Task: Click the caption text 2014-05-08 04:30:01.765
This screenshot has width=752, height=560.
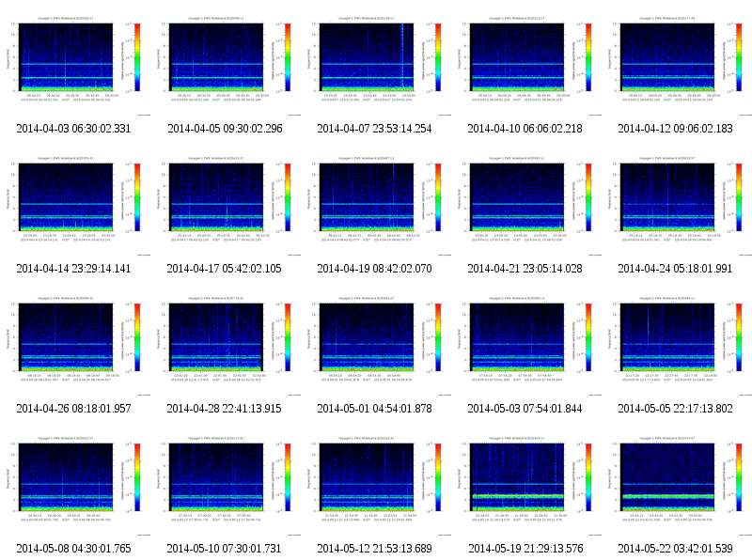Action: [73, 549]
